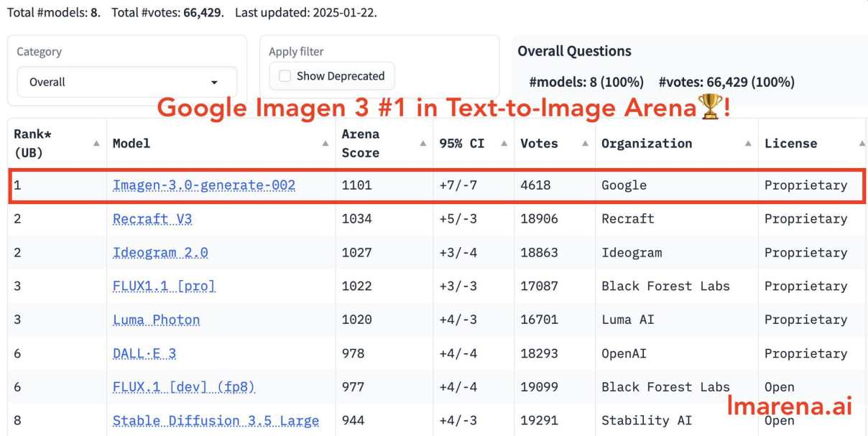The height and width of the screenshot is (436, 868).
Task: Click the Recraft V3 model link
Action: [x=152, y=219]
